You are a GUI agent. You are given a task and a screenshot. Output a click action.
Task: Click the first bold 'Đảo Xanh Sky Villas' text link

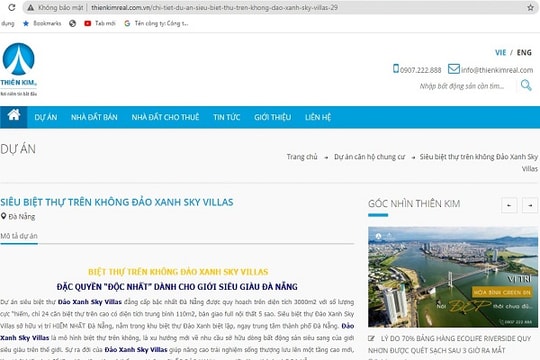click(x=90, y=302)
